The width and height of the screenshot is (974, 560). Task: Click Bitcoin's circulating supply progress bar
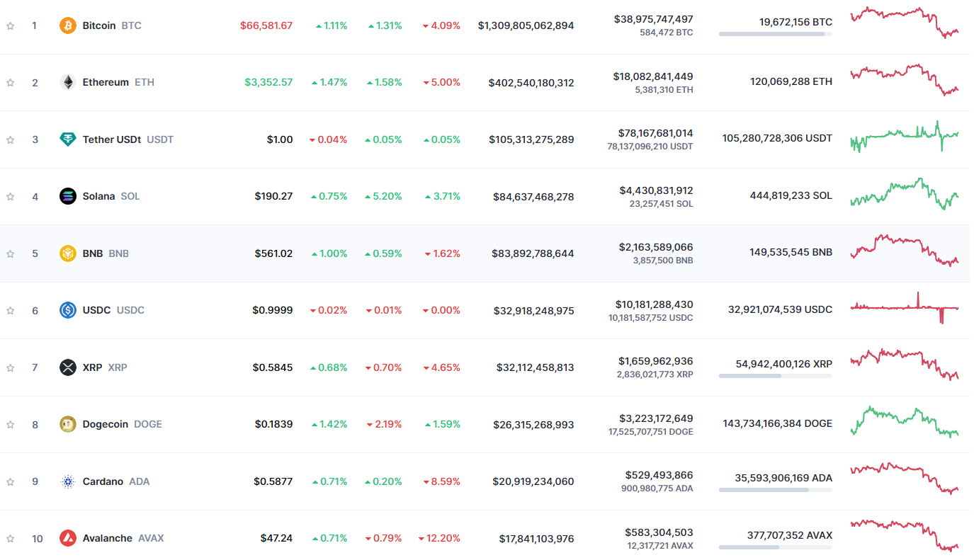(776, 34)
